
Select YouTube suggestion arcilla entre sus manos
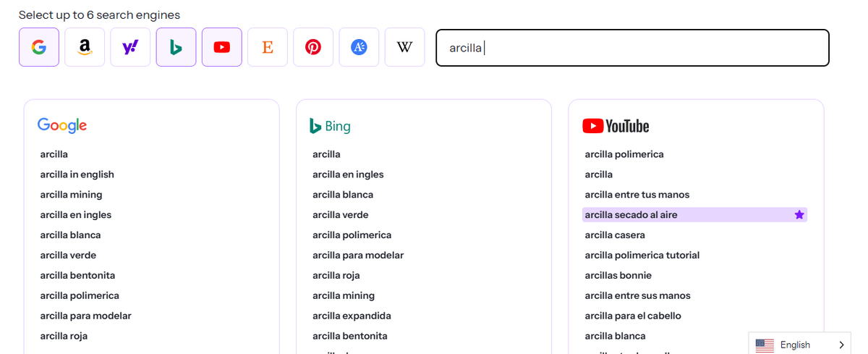[638, 296]
